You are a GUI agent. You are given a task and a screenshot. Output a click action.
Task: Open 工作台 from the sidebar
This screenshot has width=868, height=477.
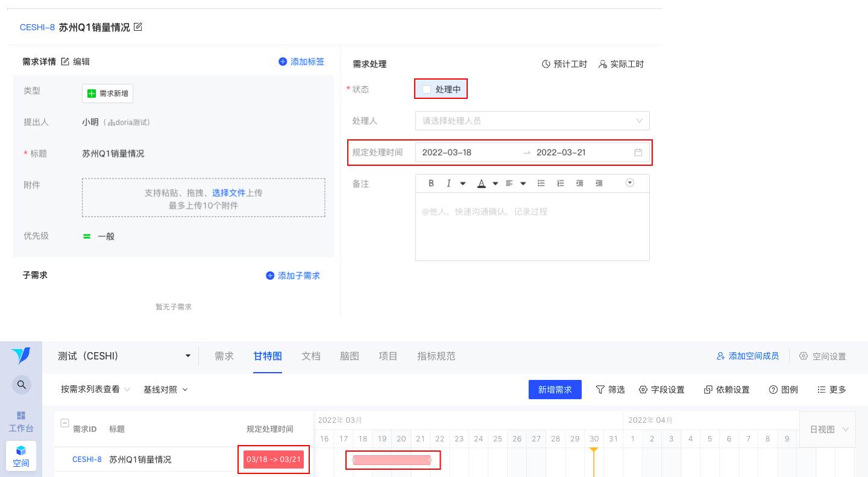[x=21, y=422]
